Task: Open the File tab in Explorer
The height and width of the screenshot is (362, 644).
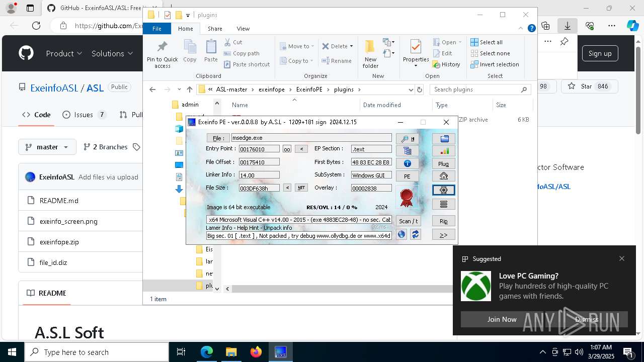Action: click(157, 29)
